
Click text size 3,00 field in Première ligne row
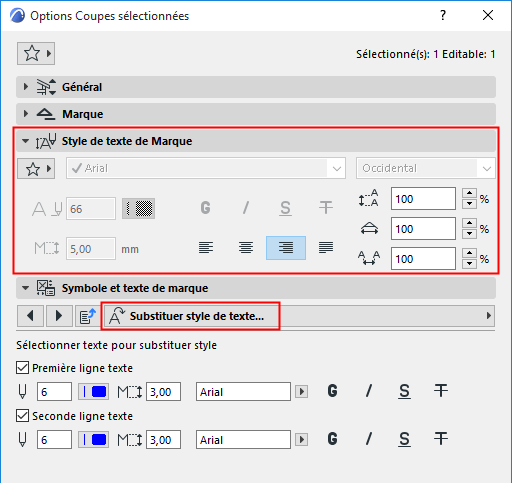(x=163, y=391)
